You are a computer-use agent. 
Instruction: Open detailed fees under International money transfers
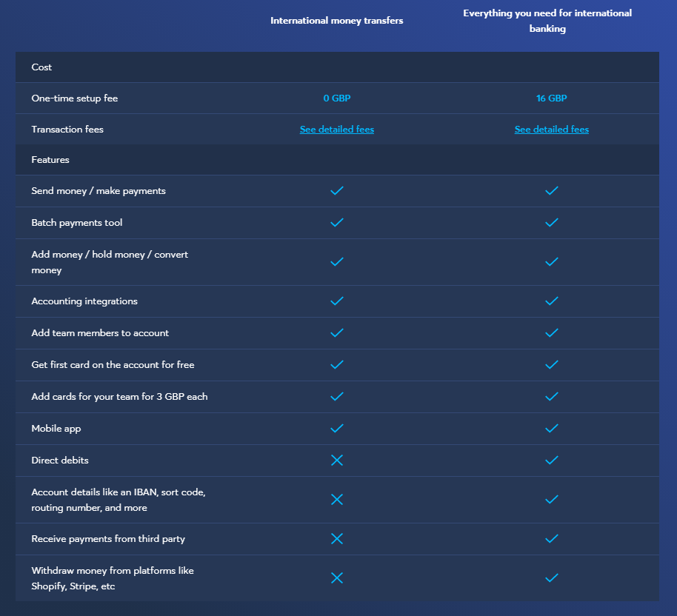click(337, 130)
